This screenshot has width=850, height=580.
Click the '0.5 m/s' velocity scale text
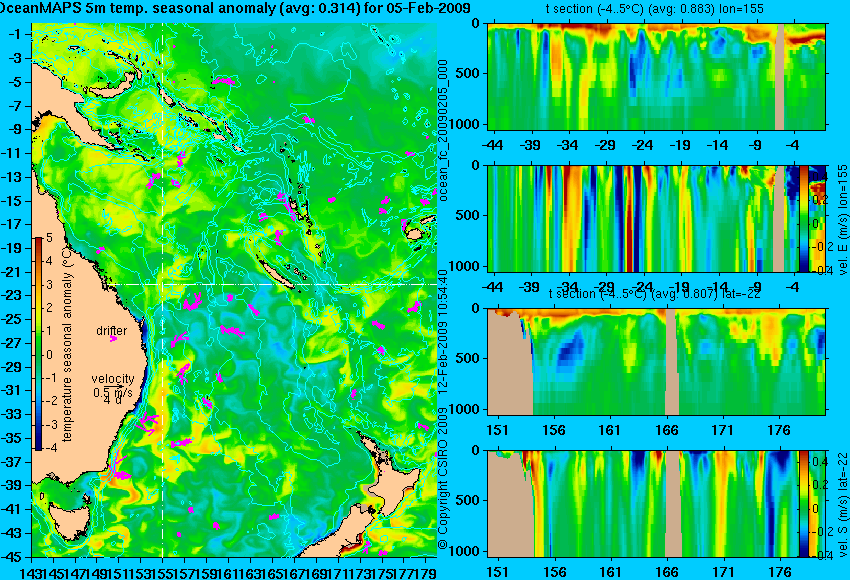pos(113,392)
